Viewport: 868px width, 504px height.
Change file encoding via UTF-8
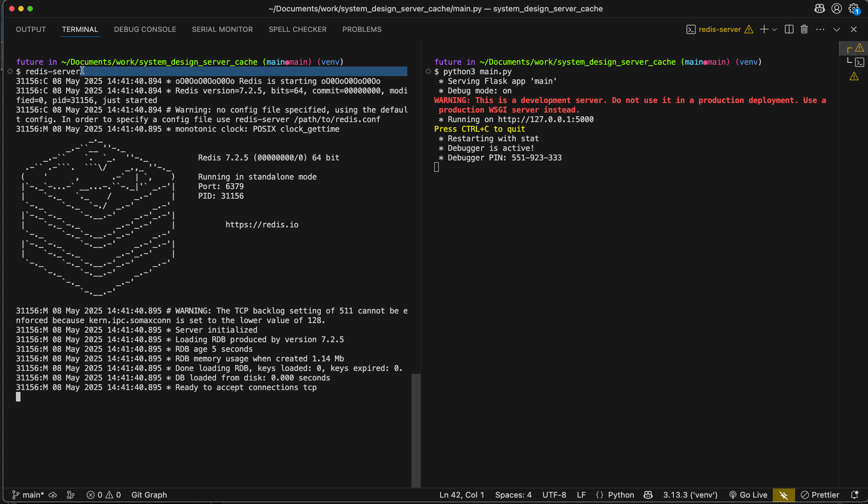point(554,495)
